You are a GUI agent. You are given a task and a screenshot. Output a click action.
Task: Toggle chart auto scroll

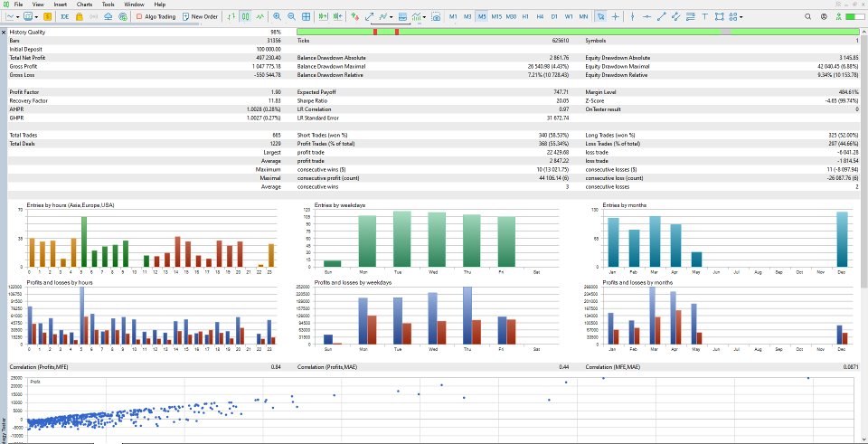(323, 16)
